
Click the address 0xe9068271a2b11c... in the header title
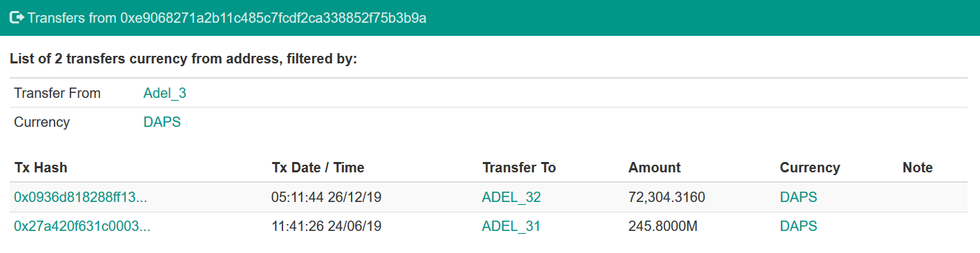pos(273,18)
